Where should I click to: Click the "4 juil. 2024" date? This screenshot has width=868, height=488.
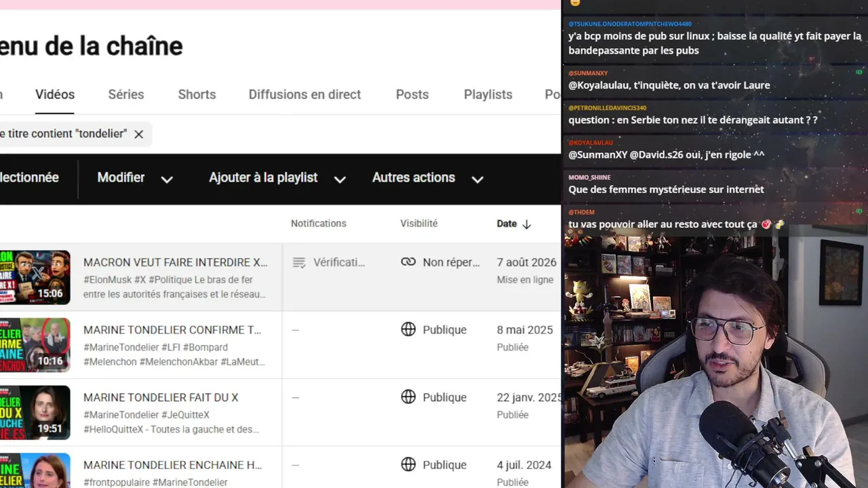(524, 466)
